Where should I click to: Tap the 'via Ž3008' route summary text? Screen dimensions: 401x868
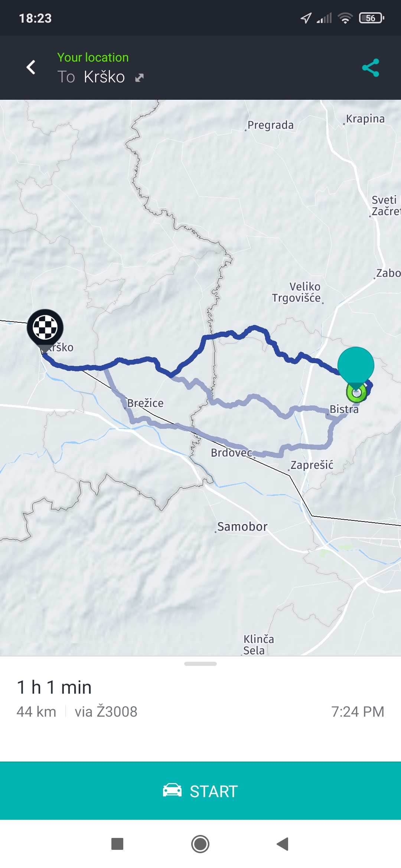point(106,711)
